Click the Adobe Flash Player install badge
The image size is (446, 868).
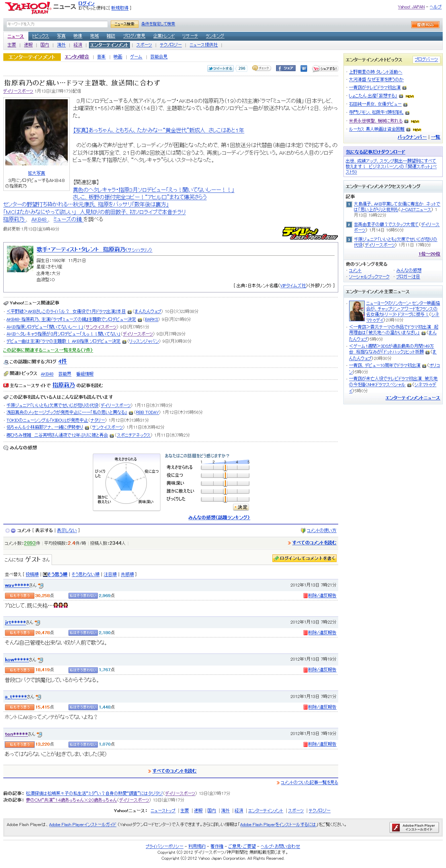coord(414,827)
